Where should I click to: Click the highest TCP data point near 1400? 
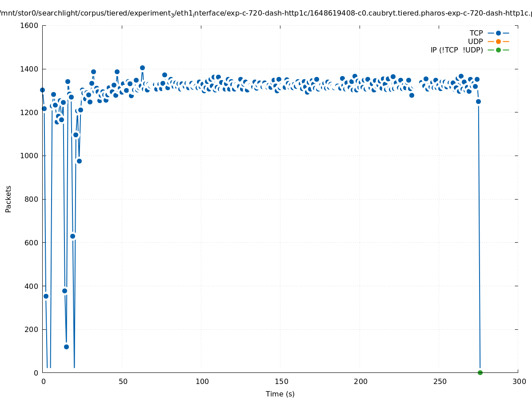[x=142, y=68]
